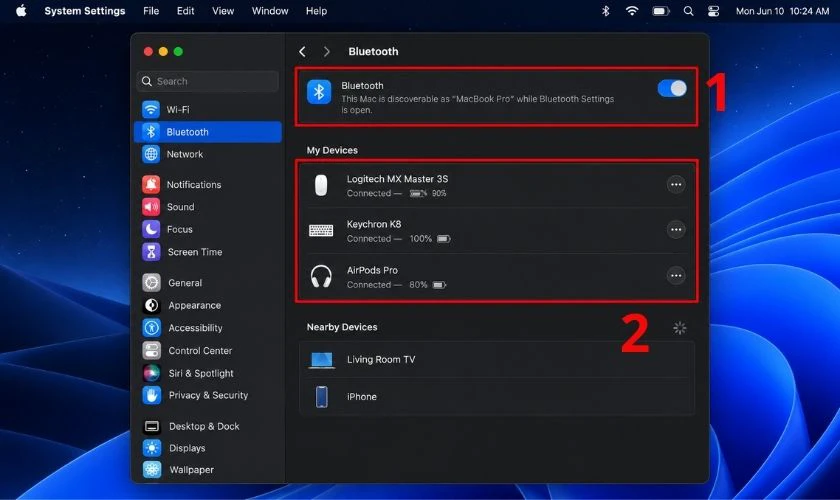Click the AirPods Pro headphones icon
The width and height of the screenshot is (840, 500).
click(321, 277)
